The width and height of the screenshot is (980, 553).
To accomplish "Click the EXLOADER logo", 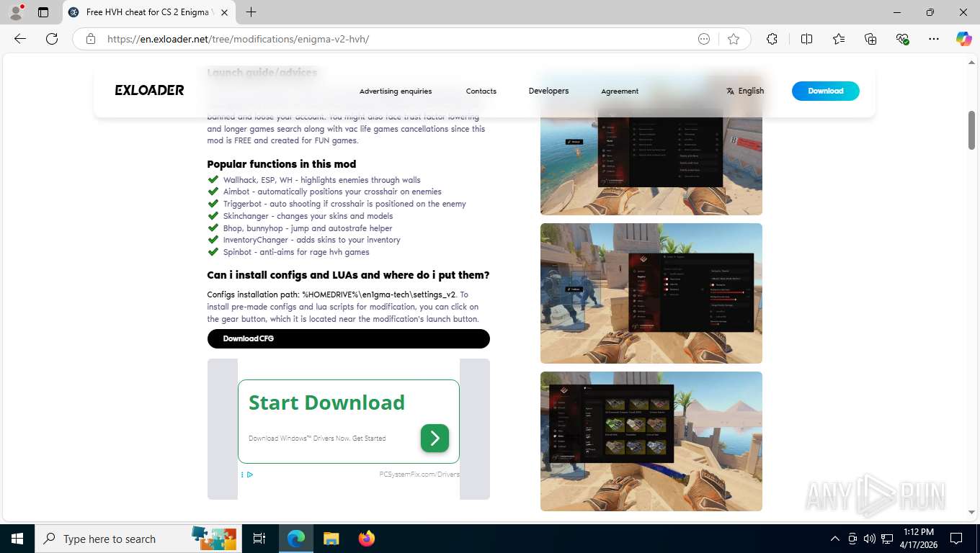I will (x=149, y=91).
